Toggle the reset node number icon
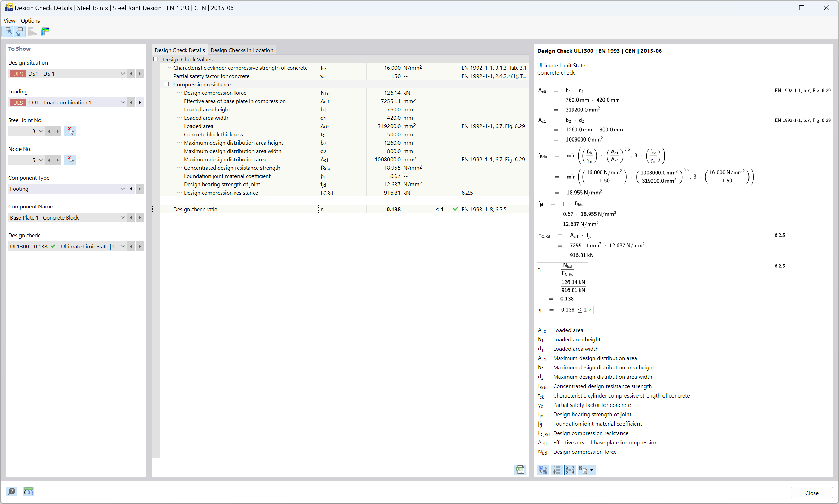 70,160
